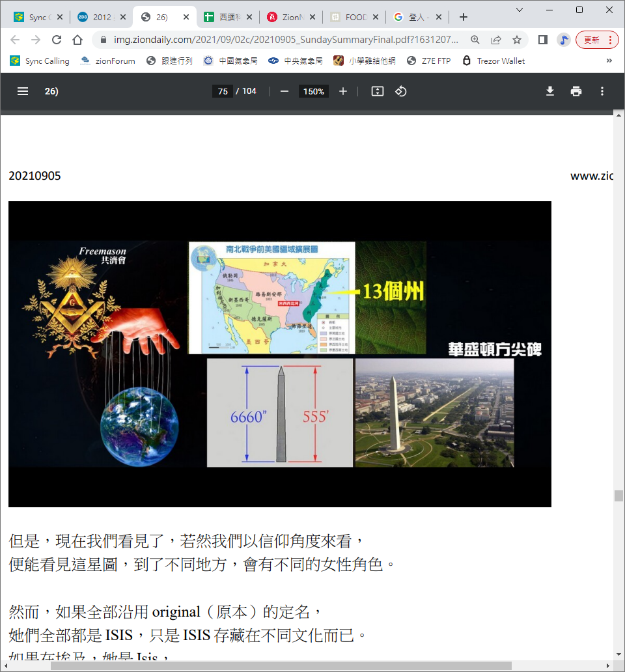Open the Trezor Wallet bookmark
The image size is (625, 672).
tap(494, 61)
